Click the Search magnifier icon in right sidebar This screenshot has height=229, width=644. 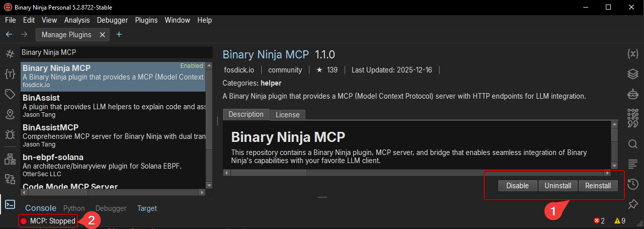pos(633,144)
